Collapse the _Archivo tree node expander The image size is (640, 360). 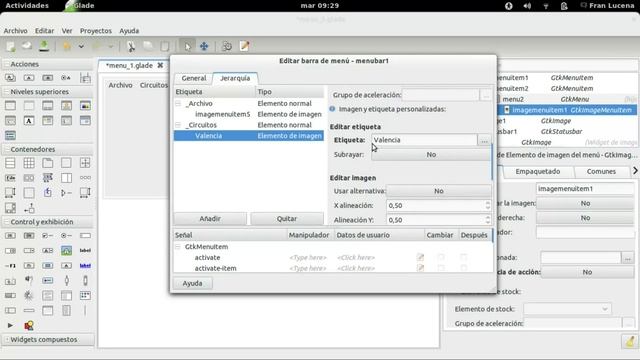pos(178,104)
